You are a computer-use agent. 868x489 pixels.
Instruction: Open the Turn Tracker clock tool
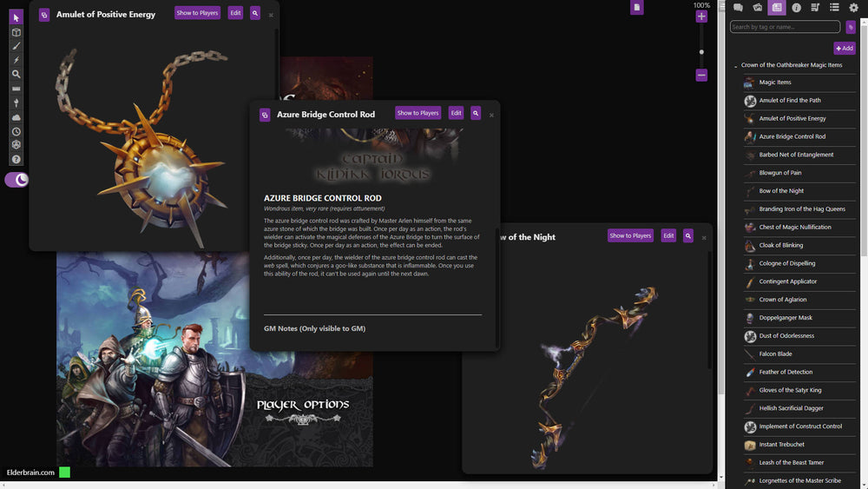pos(16,131)
